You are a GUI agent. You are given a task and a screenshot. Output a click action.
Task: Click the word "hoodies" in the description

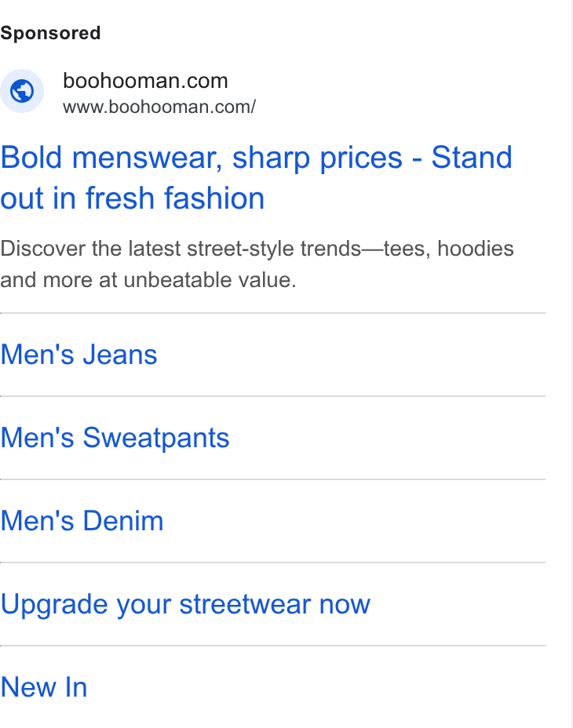click(476, 249)
